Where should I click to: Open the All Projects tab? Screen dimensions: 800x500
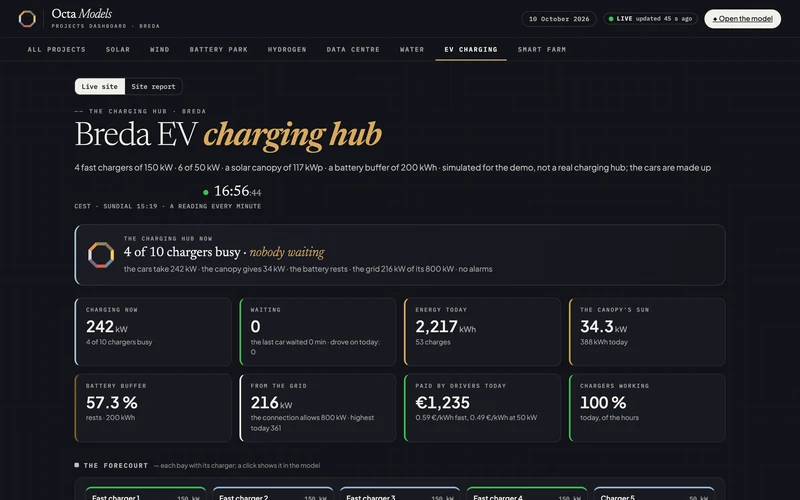[x=57, y=49]
